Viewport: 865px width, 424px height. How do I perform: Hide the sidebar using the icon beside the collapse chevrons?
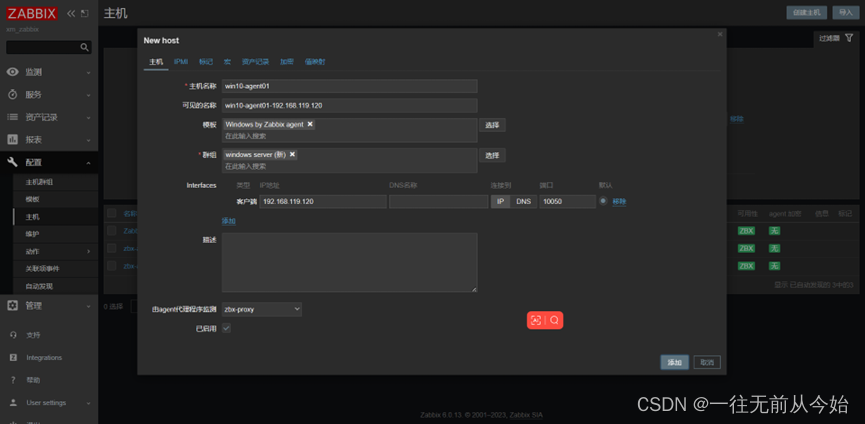(84, 13)
